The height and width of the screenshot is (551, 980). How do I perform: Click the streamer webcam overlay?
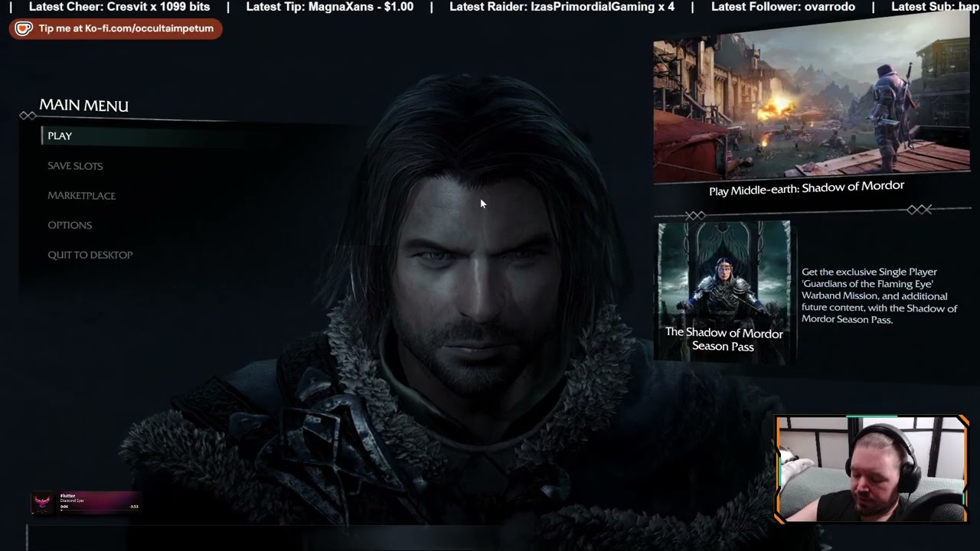872,470
